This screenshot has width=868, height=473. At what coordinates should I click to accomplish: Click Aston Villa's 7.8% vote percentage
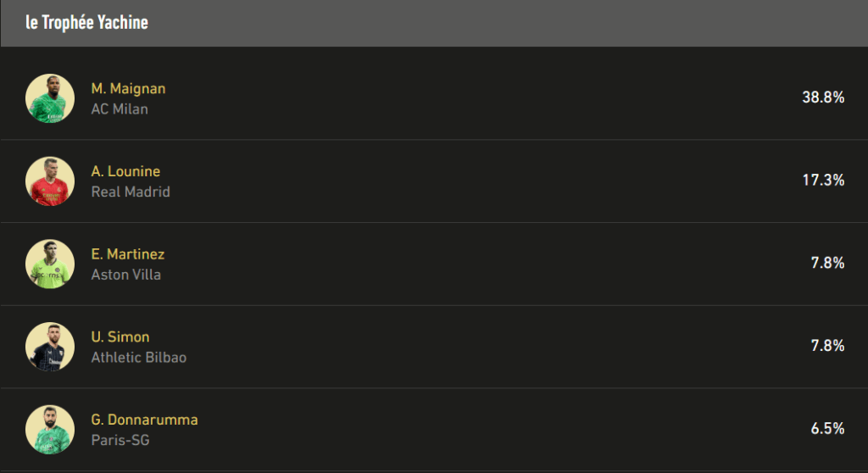(x=827, y=263)
